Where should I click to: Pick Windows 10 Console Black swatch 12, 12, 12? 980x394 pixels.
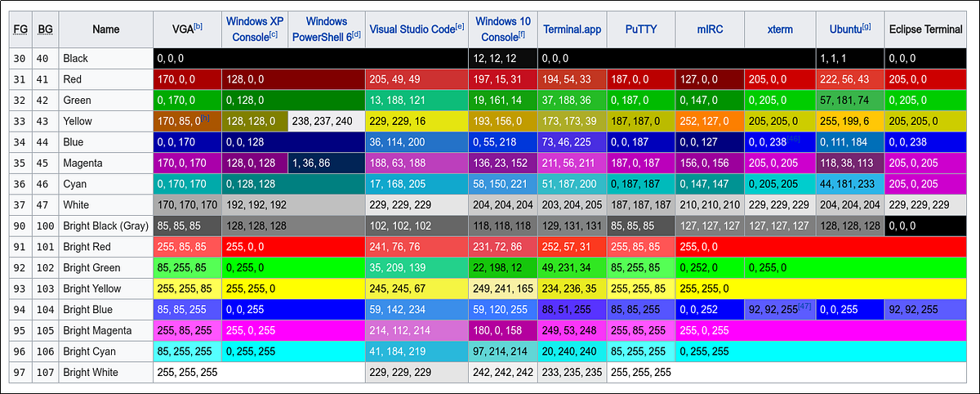503,59
